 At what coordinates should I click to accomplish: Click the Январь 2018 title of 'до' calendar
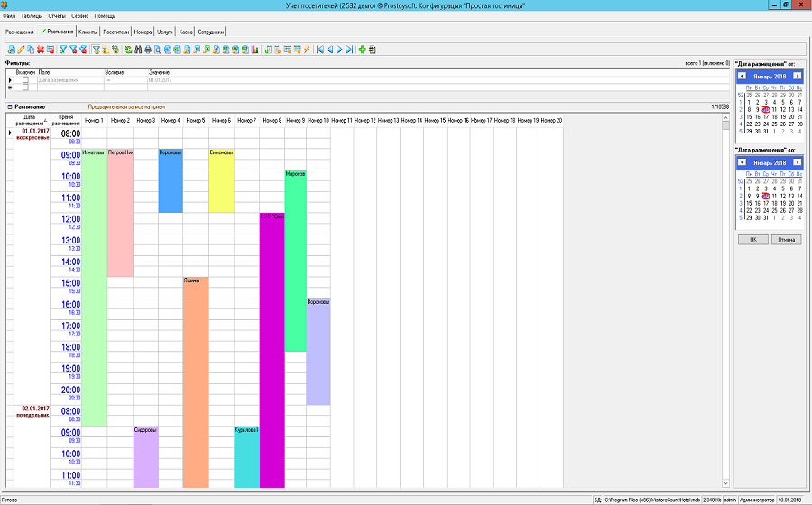point(770,162)
